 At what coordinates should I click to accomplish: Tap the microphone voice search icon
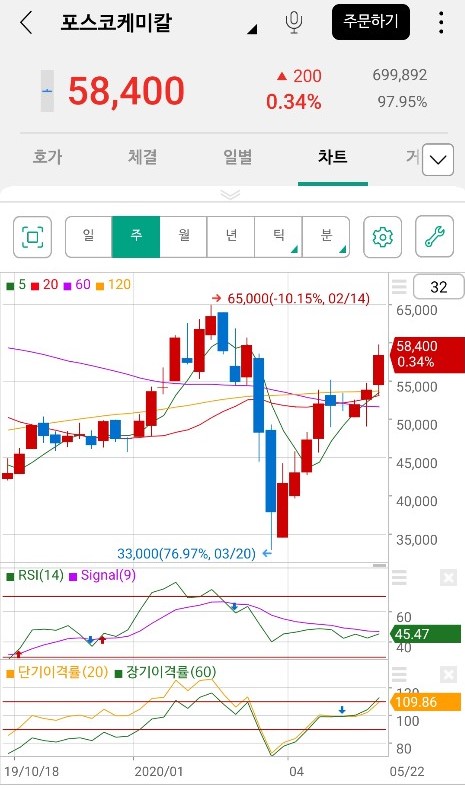click(x=294, y=23)
